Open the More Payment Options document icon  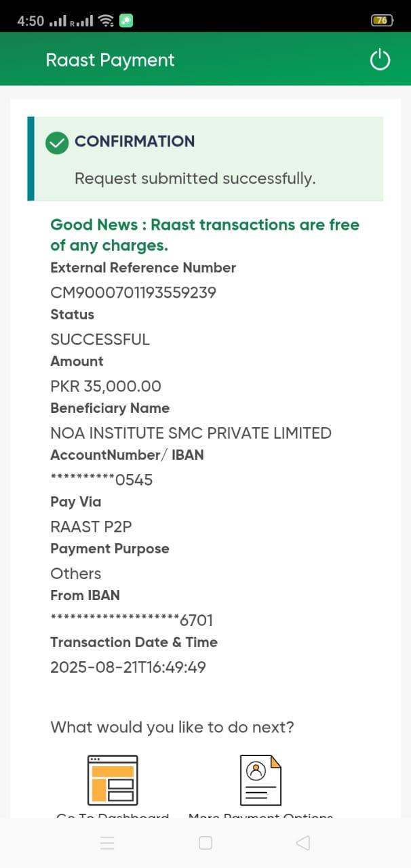pos(260,780)
